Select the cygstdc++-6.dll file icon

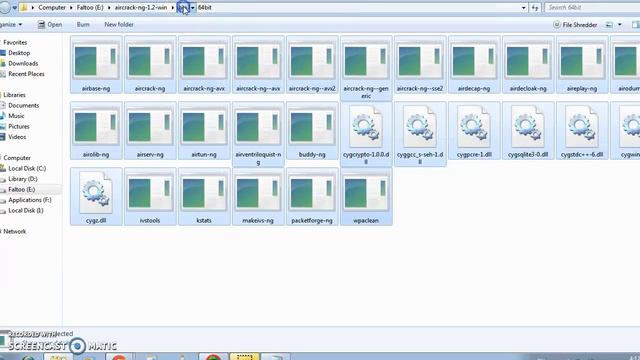click(x=582, y=127)
